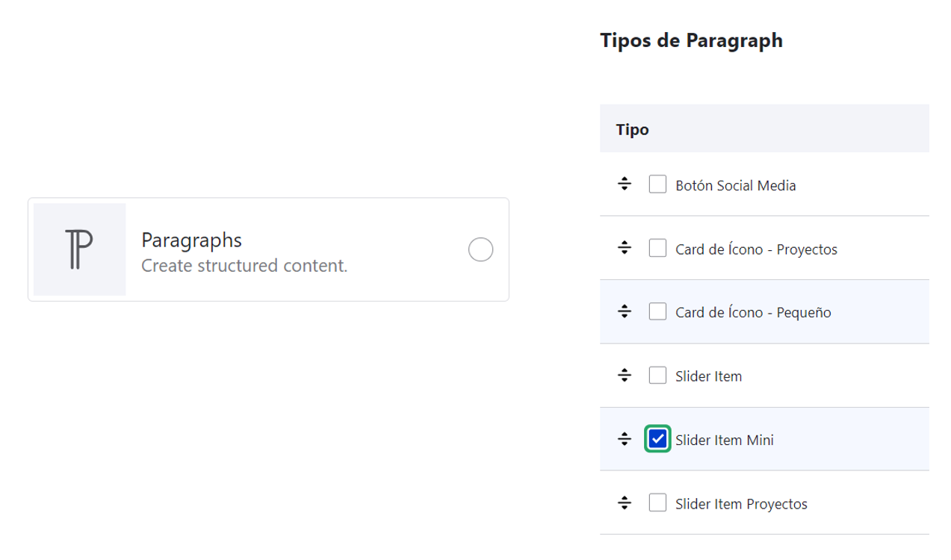Image resolution: width=951 pixels, height=560 pixels.
Task: Click the Slider Item Mini label
Action: [x=724, y=441]
